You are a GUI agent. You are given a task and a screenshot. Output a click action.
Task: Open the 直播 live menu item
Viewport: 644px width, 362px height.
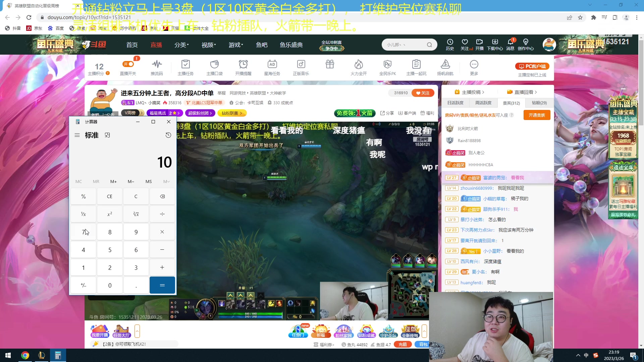click(156, 45)
